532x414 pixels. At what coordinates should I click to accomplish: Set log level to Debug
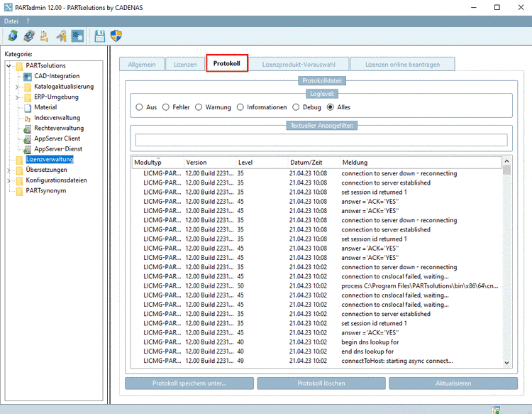296,107
